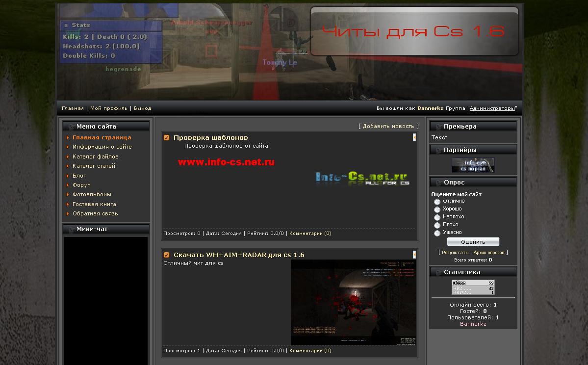Click the Info-Cs.net.ru logo image in first post

(x=362, y=179)
